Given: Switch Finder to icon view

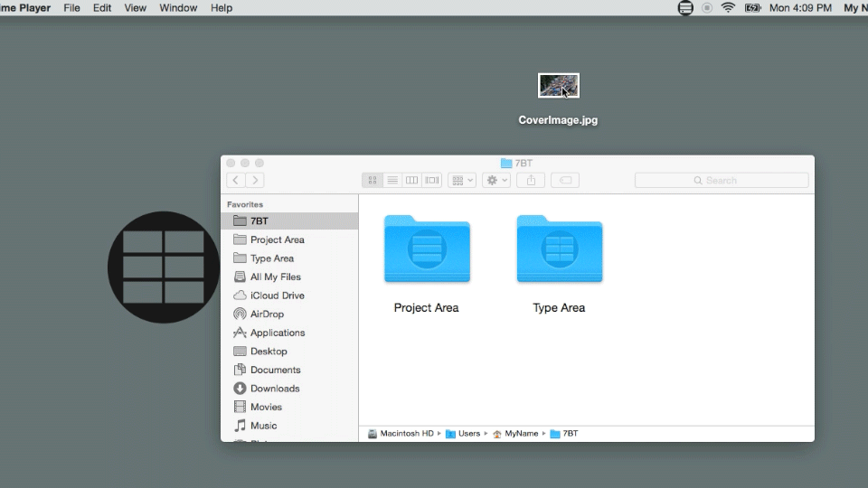Looking at the screenshot, I should (372, 181).
